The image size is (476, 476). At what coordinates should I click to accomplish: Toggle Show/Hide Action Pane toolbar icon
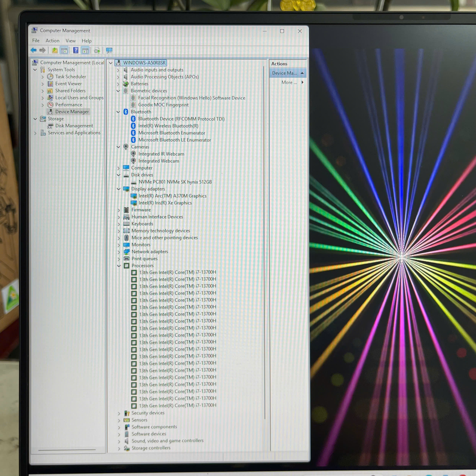point(86,50)
